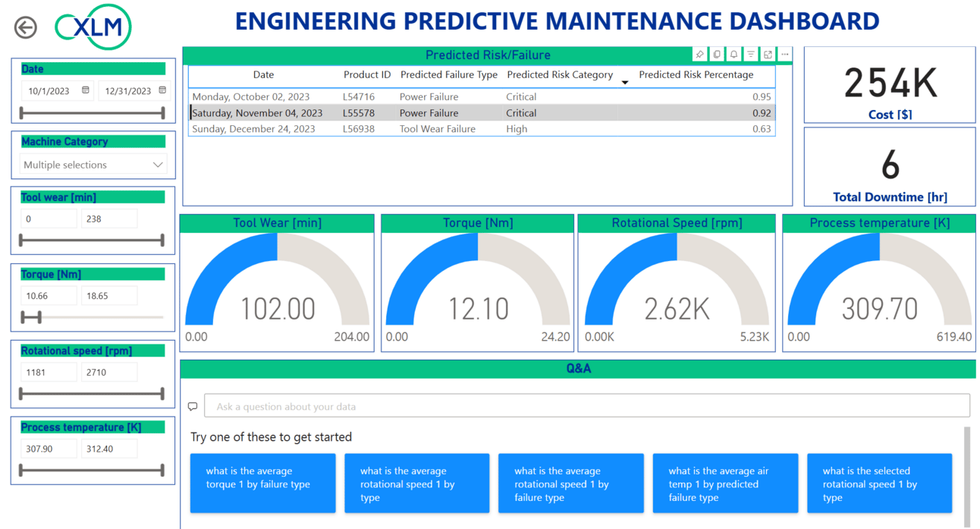This screenshot has height=529, width=980.
Task: Select average air temp suggestion
Action: pos(725,483)
